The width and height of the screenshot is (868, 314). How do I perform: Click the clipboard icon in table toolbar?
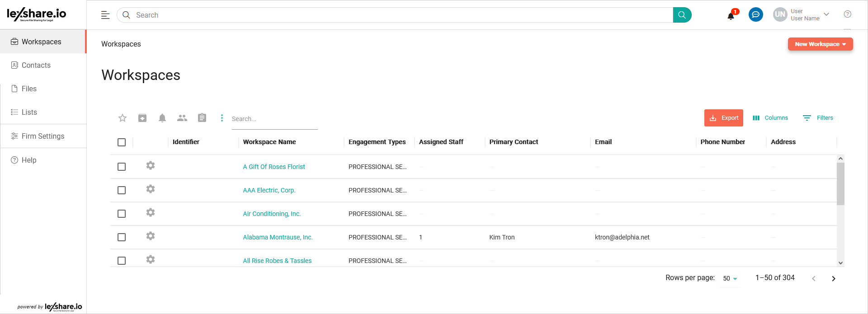pyautogui.click(x=202, y=118)
